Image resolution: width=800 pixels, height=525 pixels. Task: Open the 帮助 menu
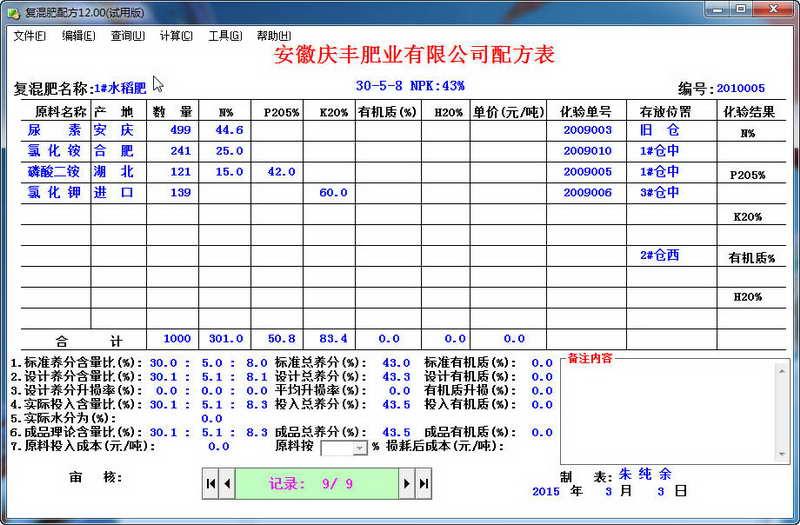[x=274, y=36]
